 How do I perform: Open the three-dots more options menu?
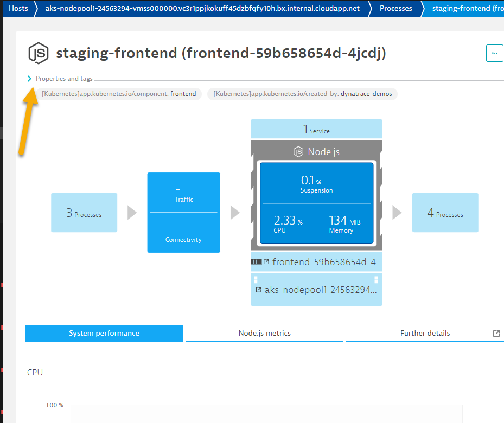(x=494, y=53)
